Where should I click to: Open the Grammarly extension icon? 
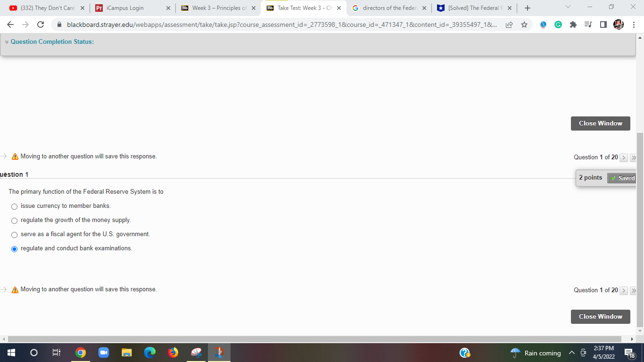(558, 24)
